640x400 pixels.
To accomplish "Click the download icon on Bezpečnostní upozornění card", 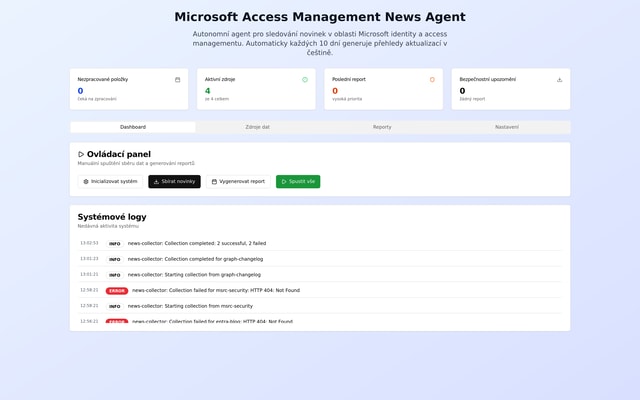I will pyautogui.click(x=559, y=79).
